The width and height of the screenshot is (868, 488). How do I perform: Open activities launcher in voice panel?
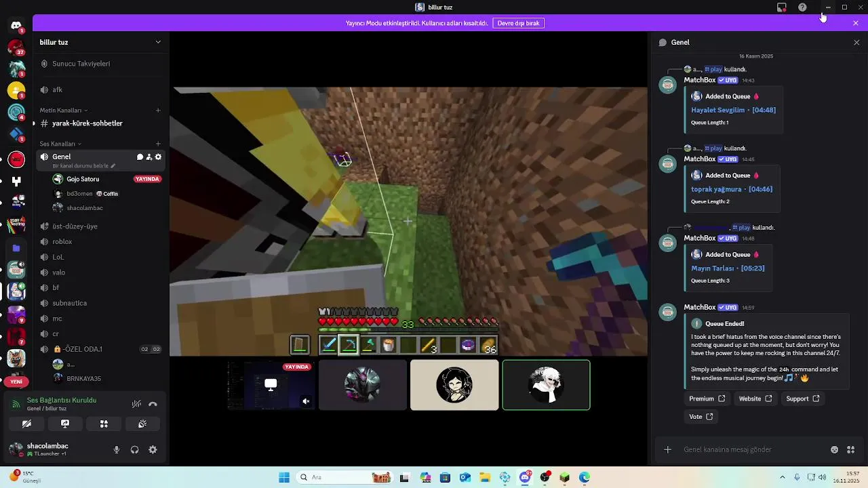pyautogui.click(x=104, y=424)
